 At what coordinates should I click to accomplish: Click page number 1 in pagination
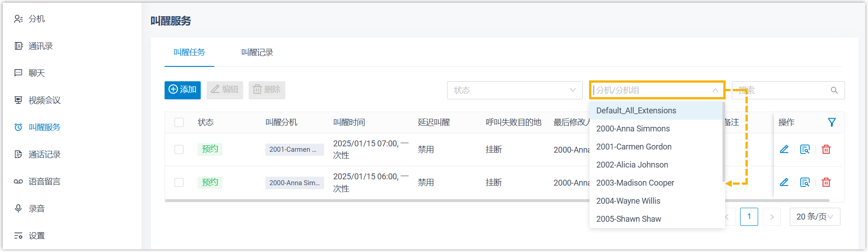[x=749, y=217]
